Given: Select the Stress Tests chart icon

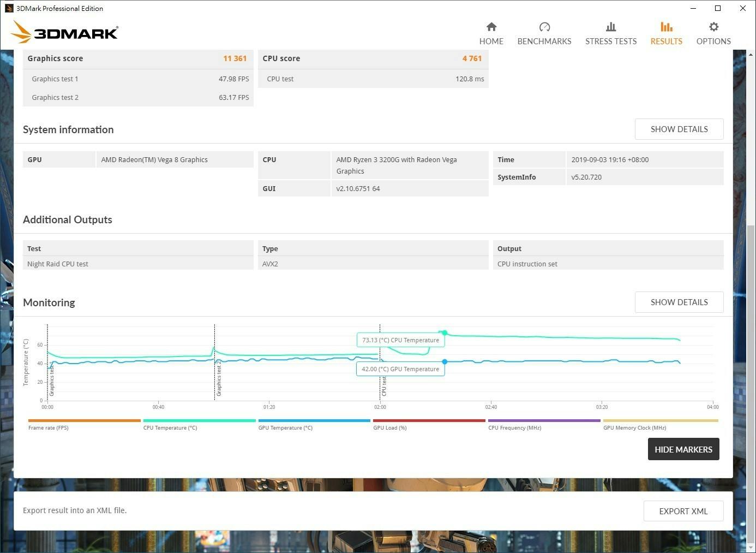Looking at the screenshot, I should (x=610, y=27).
